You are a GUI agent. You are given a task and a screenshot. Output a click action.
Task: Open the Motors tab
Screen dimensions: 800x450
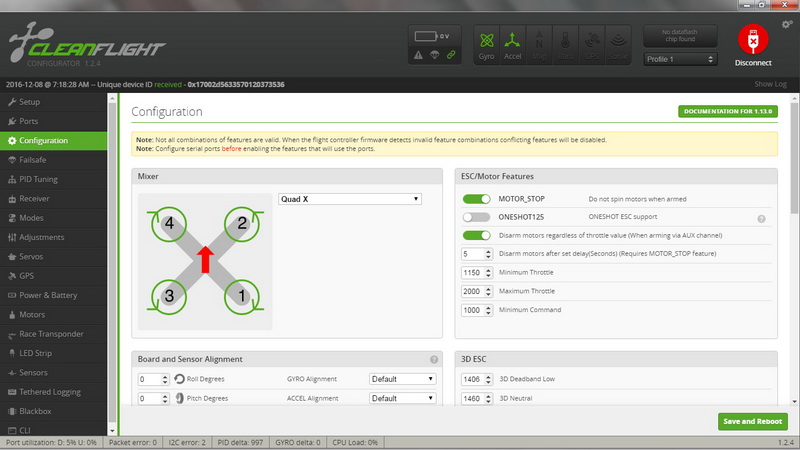54,315
